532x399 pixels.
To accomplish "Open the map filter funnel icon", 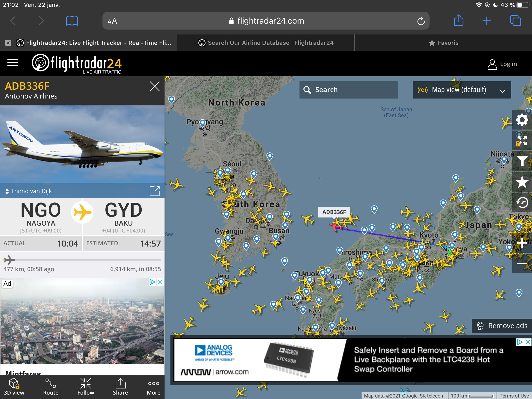I will (522, 161).
